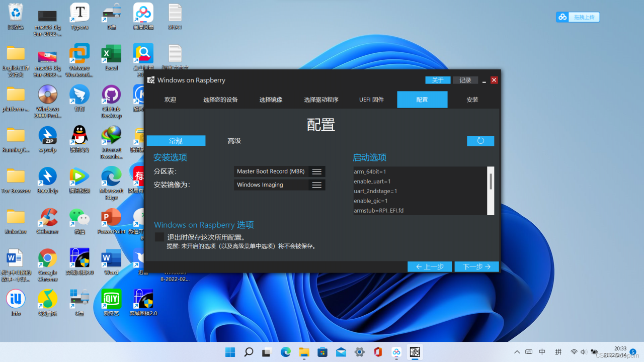Click the 拖拽上传 Baidu upload widget
Viewport: 644px width, 362px height.
[578, 17]
